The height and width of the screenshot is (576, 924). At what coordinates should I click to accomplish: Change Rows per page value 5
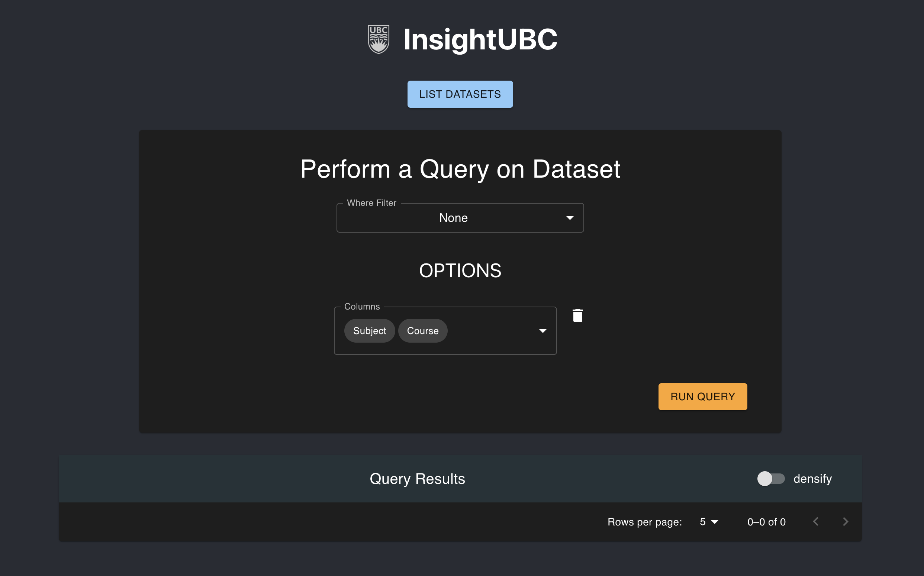[709, 522]
